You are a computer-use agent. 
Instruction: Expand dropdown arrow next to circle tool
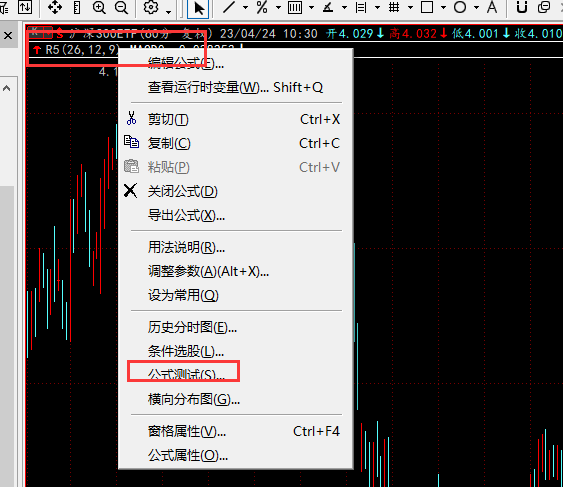pos(476,8)
